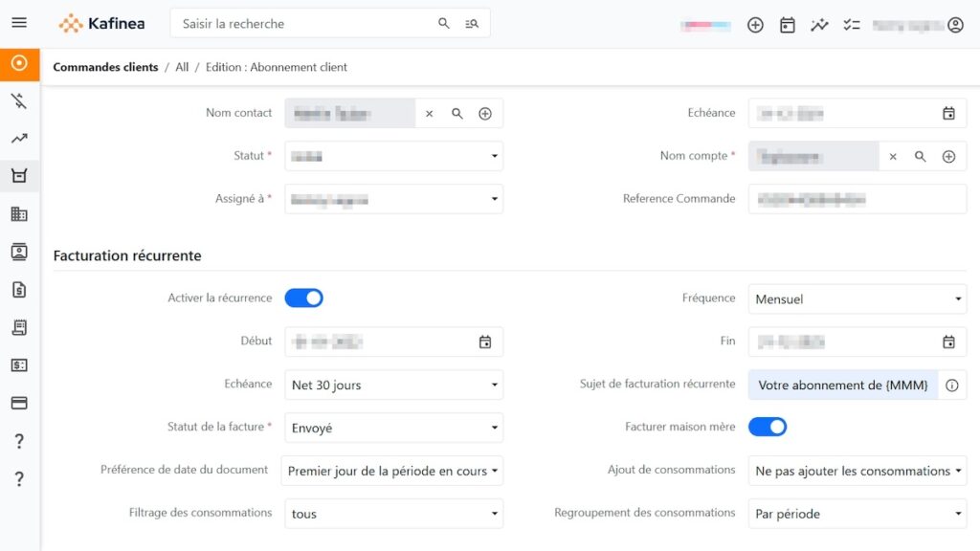Open the quick create plus icon

755,25
